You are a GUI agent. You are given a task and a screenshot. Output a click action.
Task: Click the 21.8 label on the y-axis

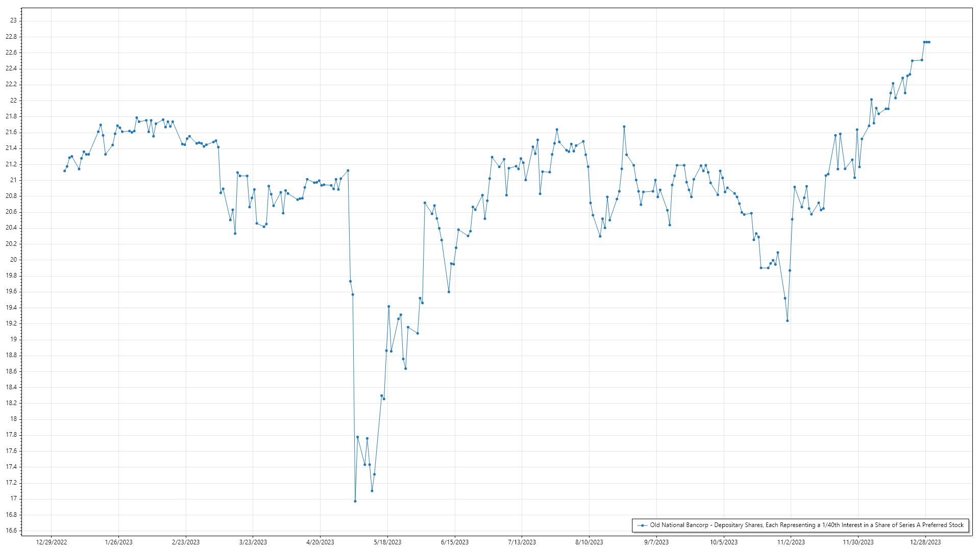coord(11,116)
